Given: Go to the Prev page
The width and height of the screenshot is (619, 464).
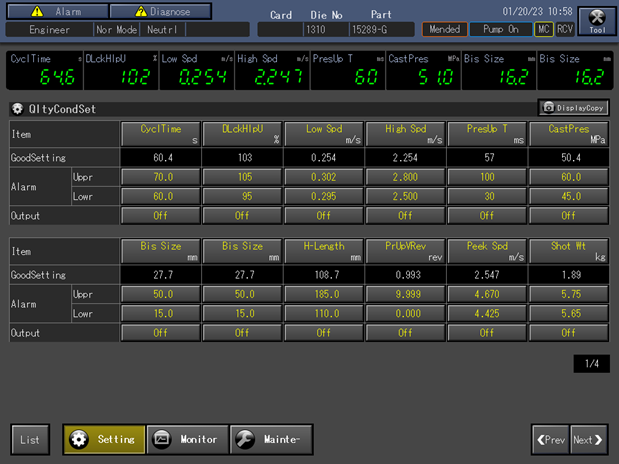Looking at the screenshot, I should (x=550, y=439).
